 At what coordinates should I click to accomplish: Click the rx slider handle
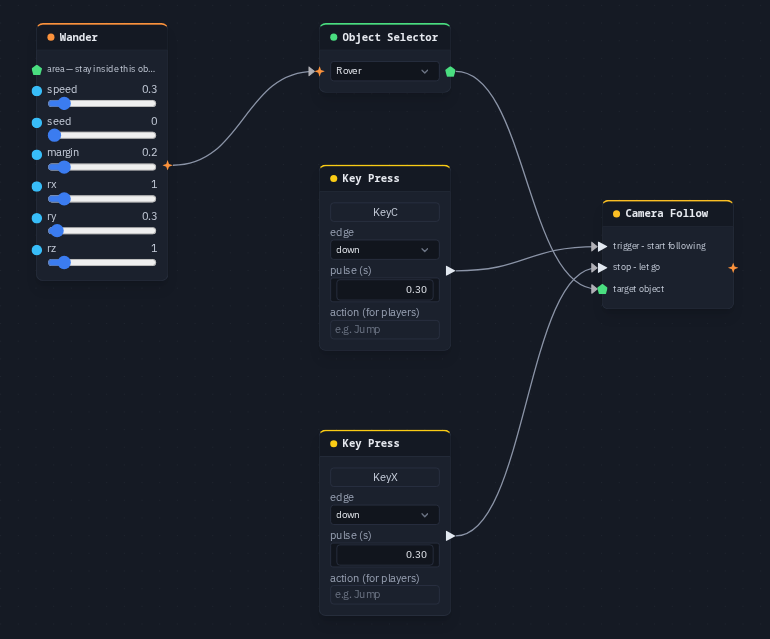[x=64, y=199]
